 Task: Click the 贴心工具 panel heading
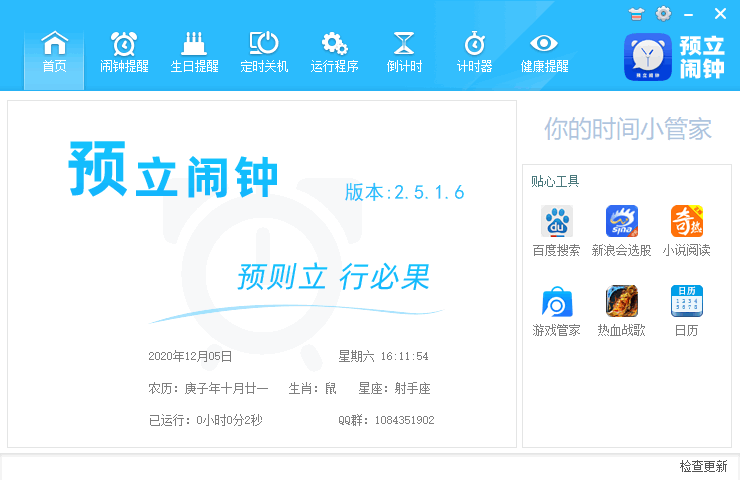[x=555, y=181]
